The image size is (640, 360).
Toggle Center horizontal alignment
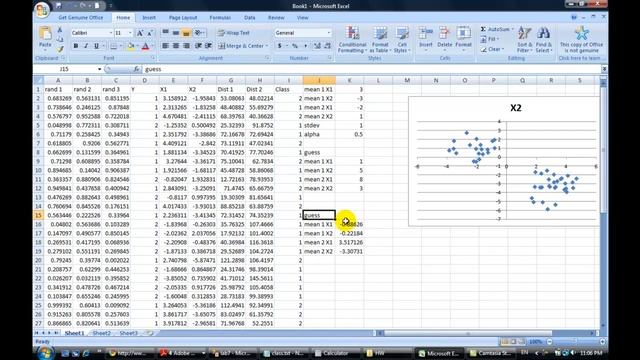tap(176, 46)
